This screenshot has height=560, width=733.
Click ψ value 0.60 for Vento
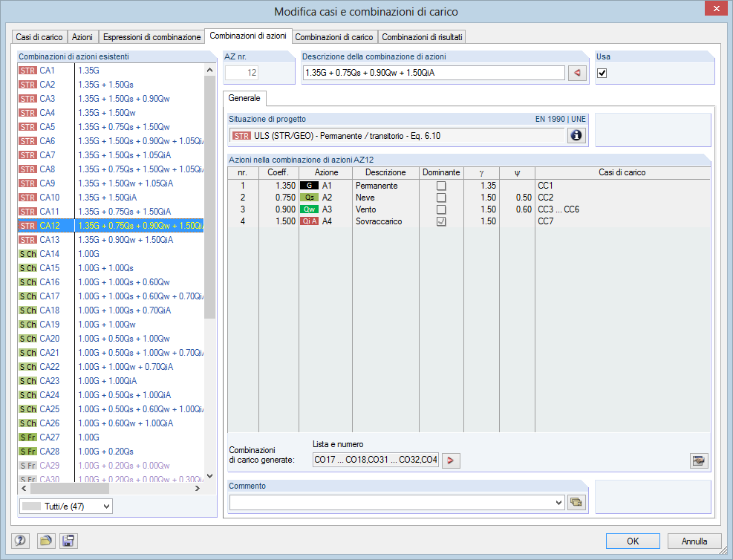point(518,209)
